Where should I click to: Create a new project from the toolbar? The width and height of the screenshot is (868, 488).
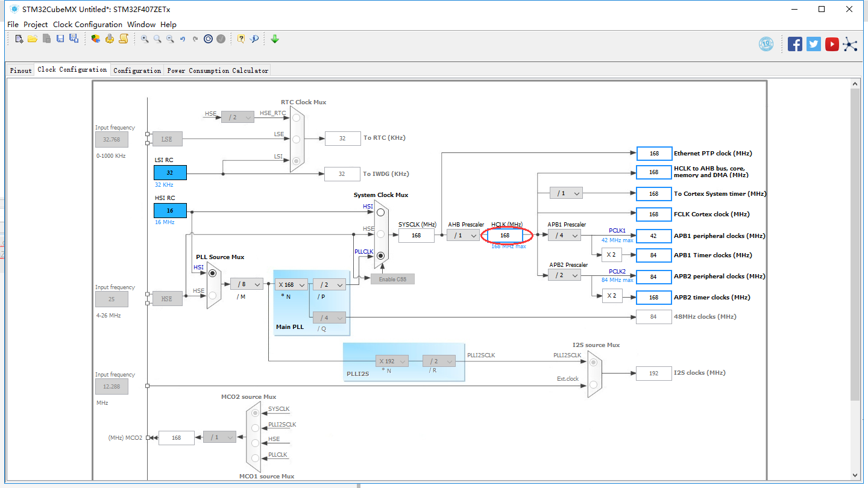point(19,39)
